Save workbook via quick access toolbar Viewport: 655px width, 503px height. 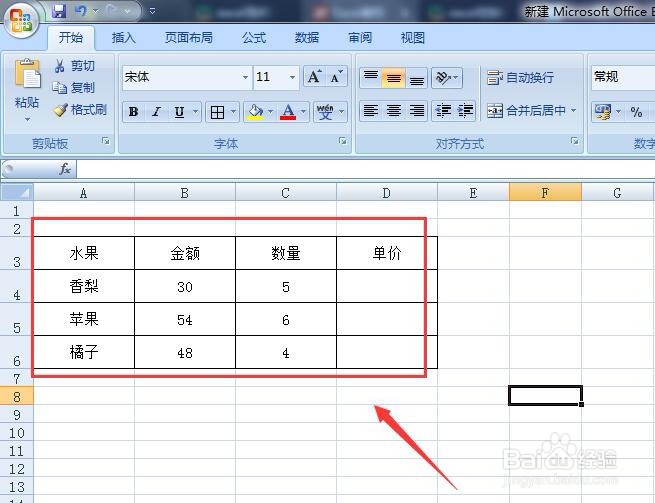point(59,11)
